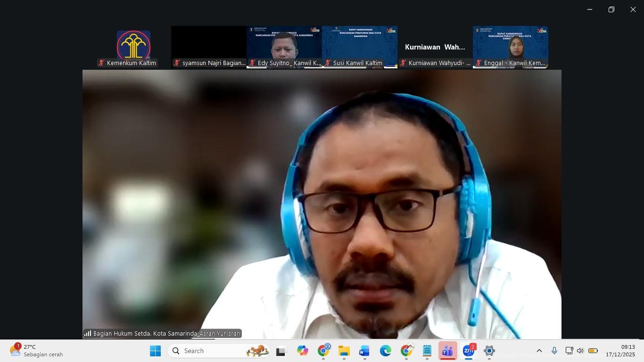Click the Zoom icon in the taskbar

click(x=468, y=351)
